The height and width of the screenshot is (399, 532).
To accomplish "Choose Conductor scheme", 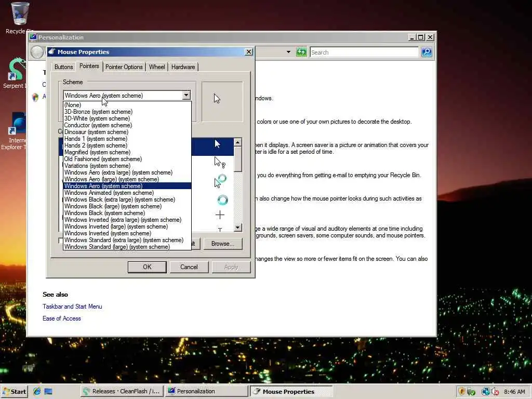I will click(x=127, y=125).
